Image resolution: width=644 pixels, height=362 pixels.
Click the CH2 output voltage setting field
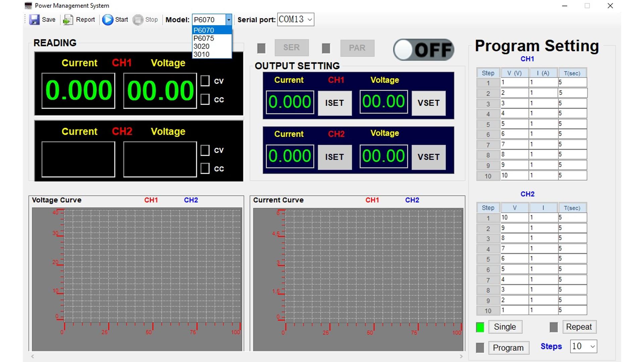click(x=384, y=156)
